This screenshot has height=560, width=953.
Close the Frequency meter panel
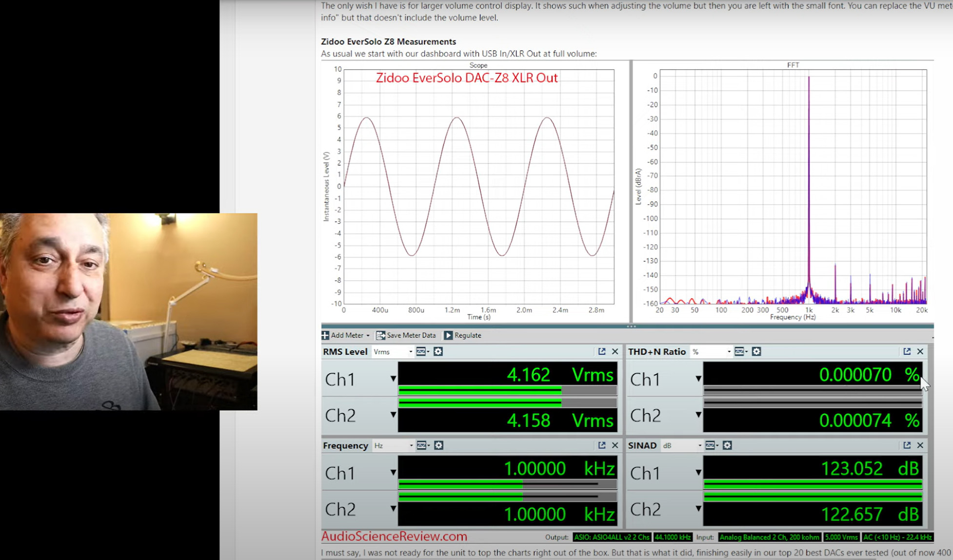pyautogui.click(x=615, y=445)
